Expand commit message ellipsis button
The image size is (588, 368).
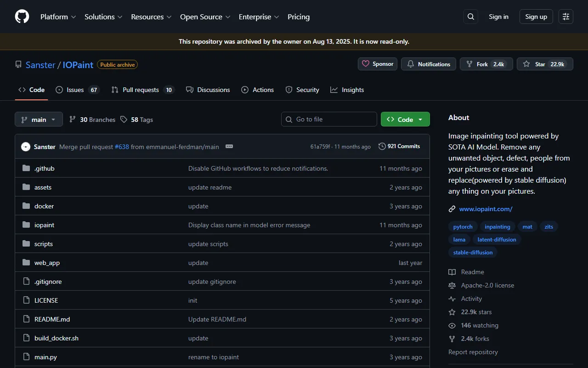pos(229,146)
